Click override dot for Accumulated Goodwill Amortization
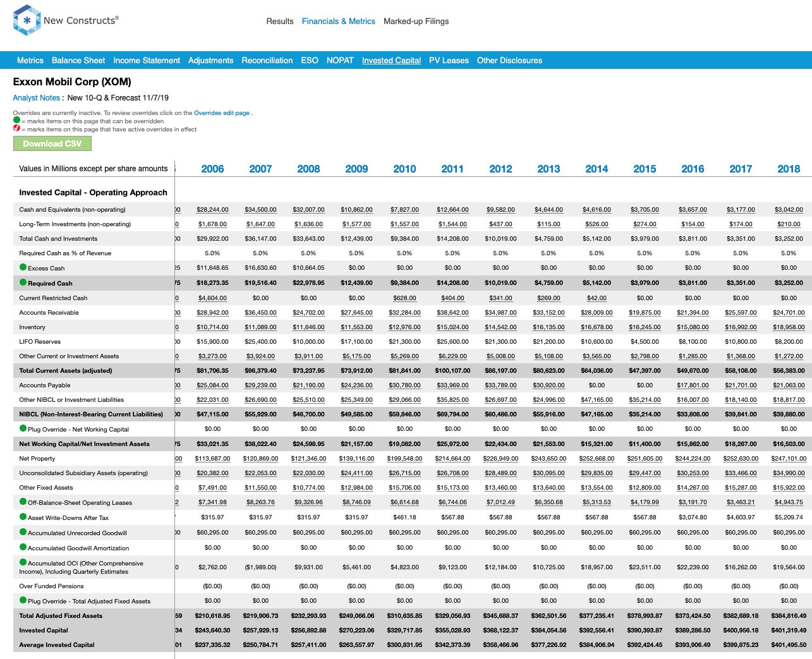 pyautogui.click(x=23, y=547)
